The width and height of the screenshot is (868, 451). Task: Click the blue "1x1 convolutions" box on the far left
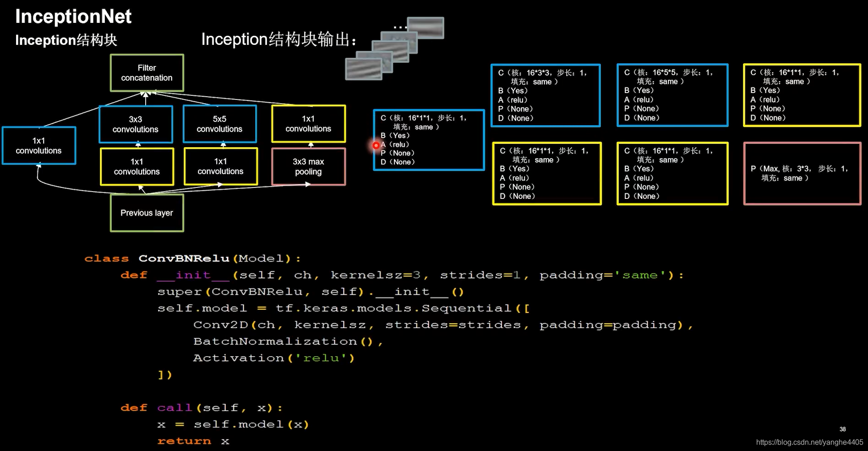pos(39,146)
